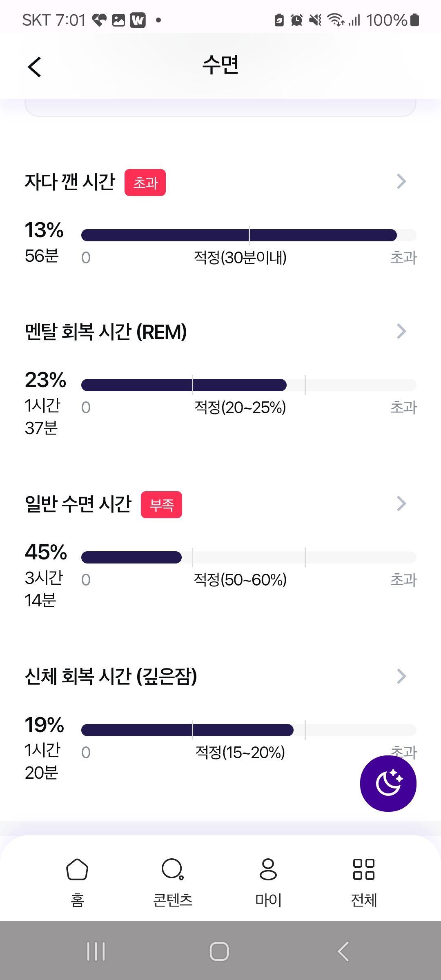Expand 자다 깬 시간 details chevron
Image resolution: width=441 pixels, height=980 pixels.
coord(401,181)
